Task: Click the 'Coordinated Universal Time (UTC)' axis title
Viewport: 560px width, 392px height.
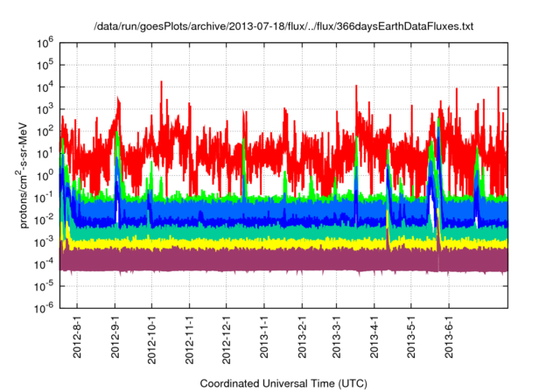Action: tap(283, 384)
